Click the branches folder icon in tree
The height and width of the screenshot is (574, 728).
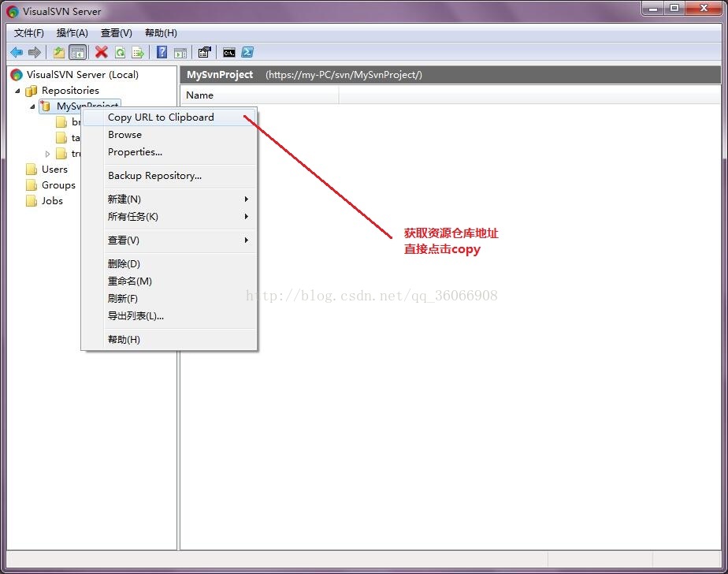[61, 122]
